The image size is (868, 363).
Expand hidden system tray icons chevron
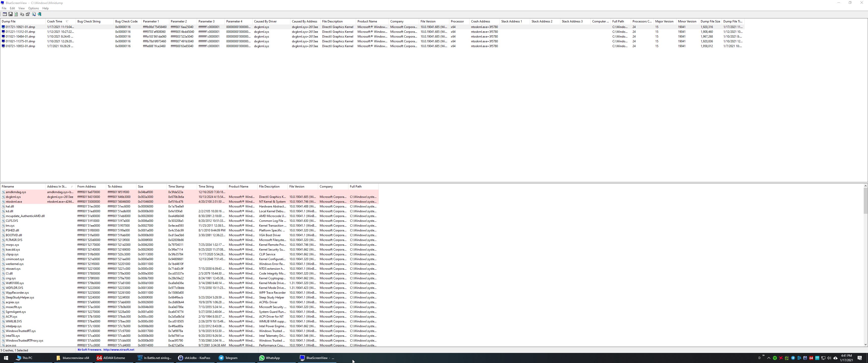tap(769, 358)
